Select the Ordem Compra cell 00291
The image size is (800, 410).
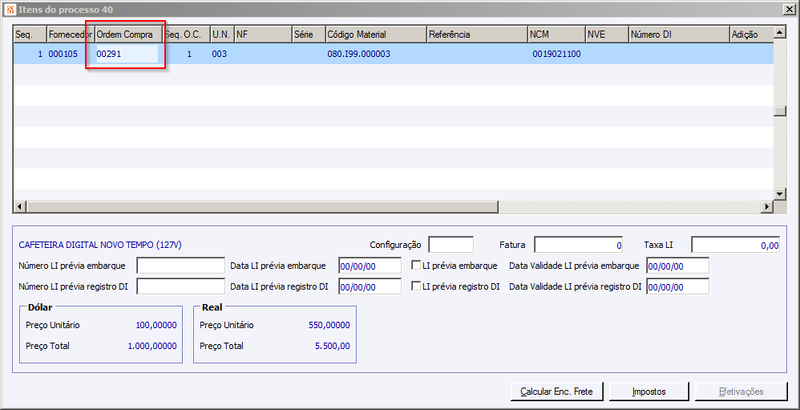tap(127, 54)
